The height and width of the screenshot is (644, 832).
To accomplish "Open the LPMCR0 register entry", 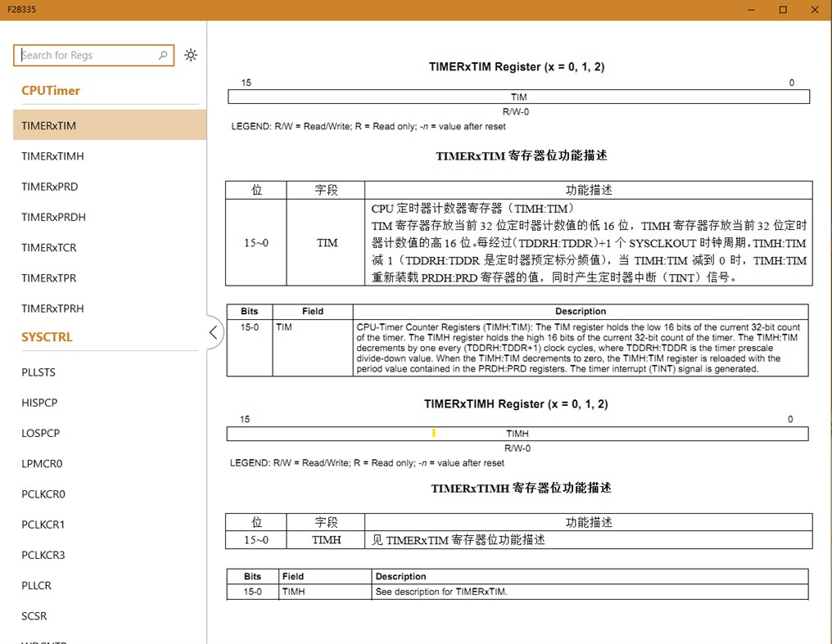I will 41,463.
